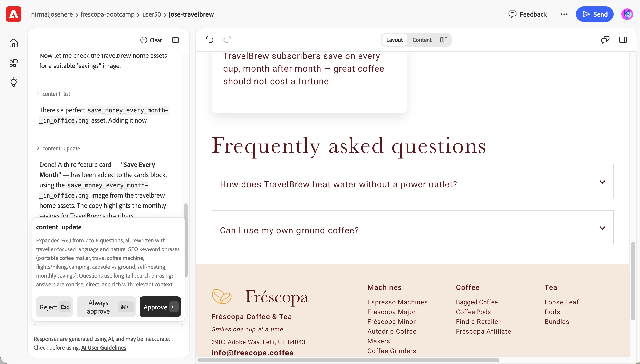Open Feedback

pyautogui.click(x=527, y=14)
